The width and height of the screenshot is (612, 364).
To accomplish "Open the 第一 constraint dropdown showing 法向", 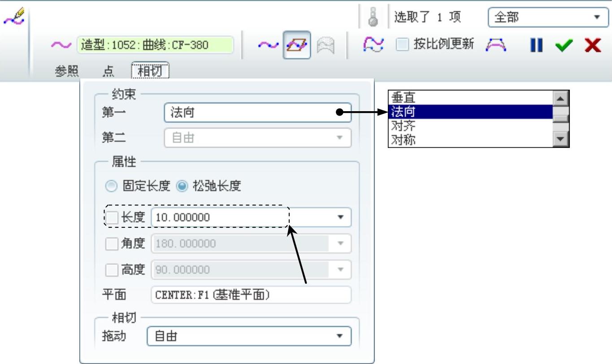I will [x=258, y=113].
